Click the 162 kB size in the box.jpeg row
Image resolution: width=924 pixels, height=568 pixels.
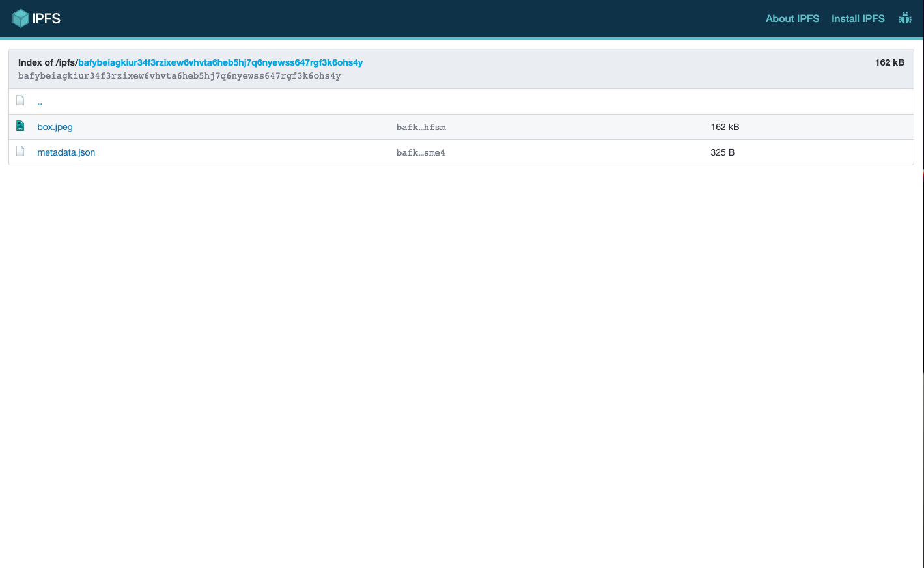pyautogui.click(x=725, y=127)
